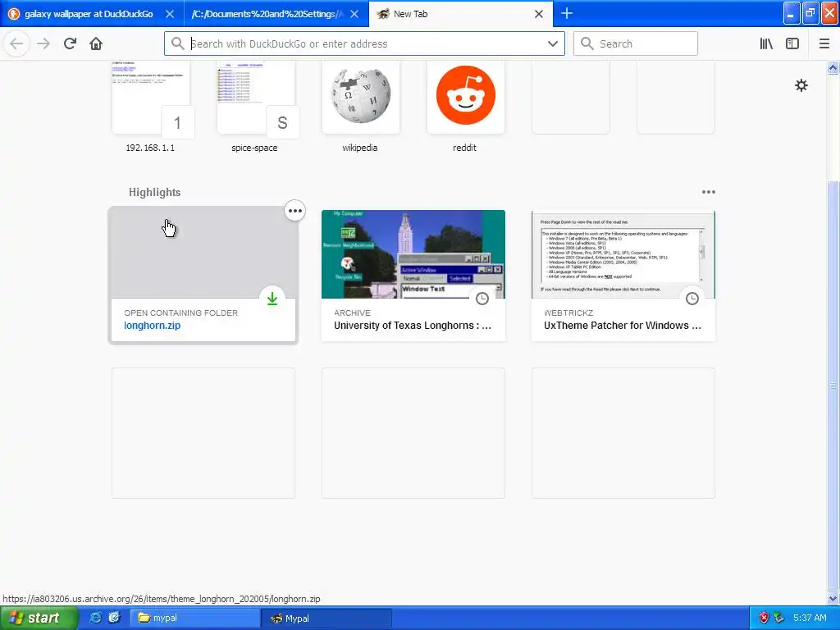Screen dimensions: 840x630
Task: Close the New Tab tab
Action: point(539,14)
